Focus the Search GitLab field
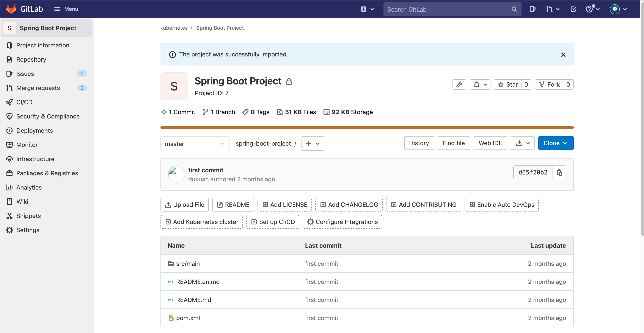The image size is (644, 333). coord(452,9)
